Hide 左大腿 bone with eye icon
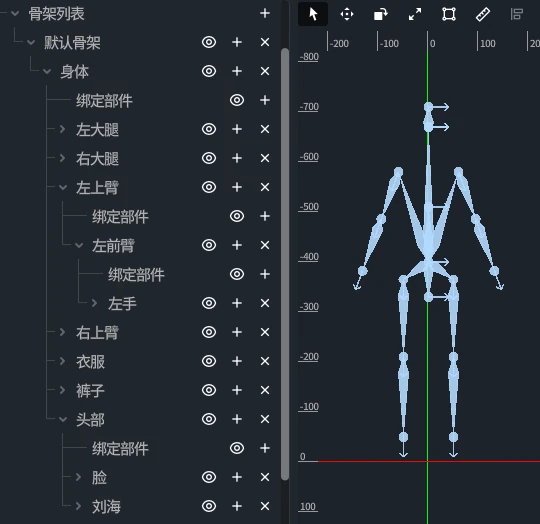The height and width of the screenshot is (524, 540). coord(209,129)
